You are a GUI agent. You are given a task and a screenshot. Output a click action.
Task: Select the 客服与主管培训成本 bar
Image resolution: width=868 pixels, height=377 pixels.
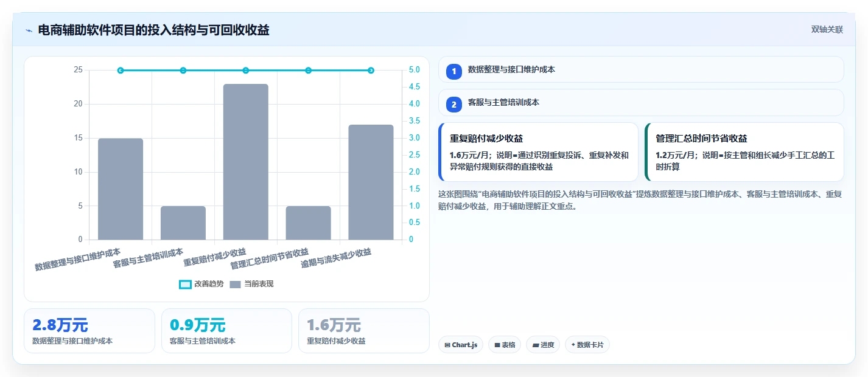point(183,223)
